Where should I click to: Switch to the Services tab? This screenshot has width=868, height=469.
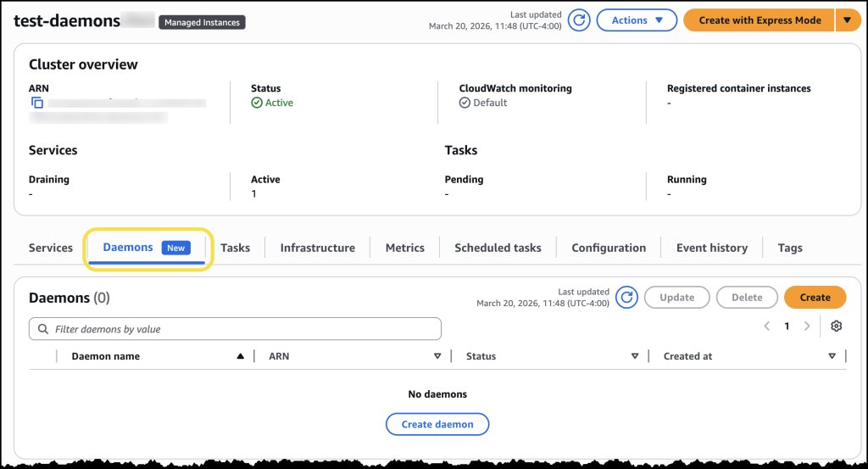pos(51,248)
